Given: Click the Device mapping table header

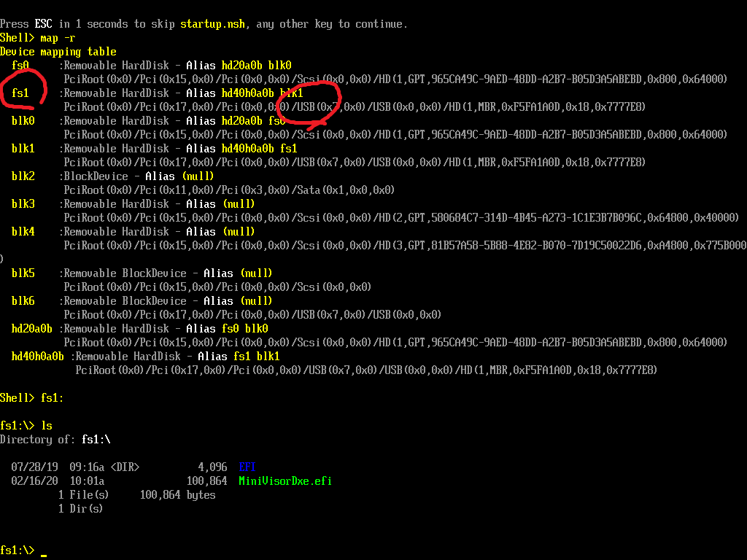Looking at the screenshot, I should point(58,51).
